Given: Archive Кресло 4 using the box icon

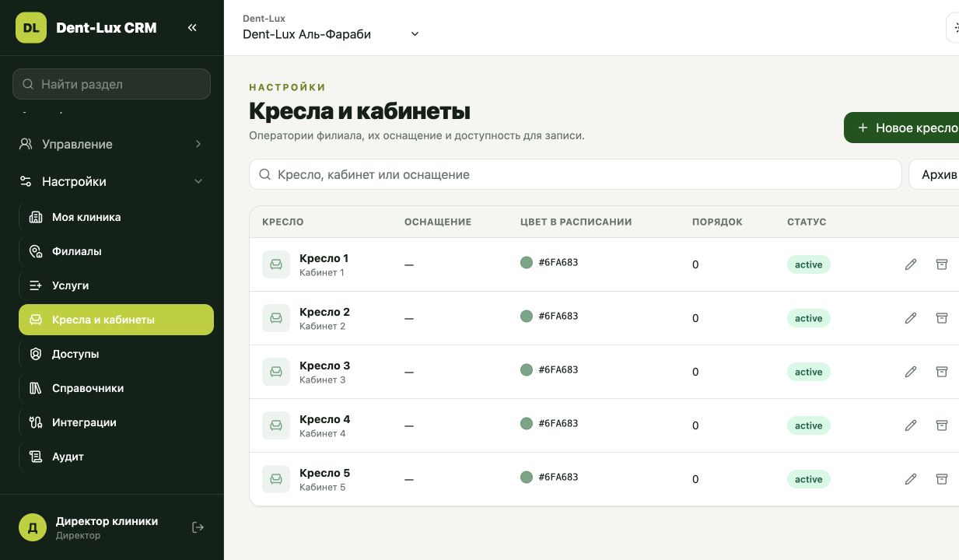Looking at the screenshot, I should point(942,425).
